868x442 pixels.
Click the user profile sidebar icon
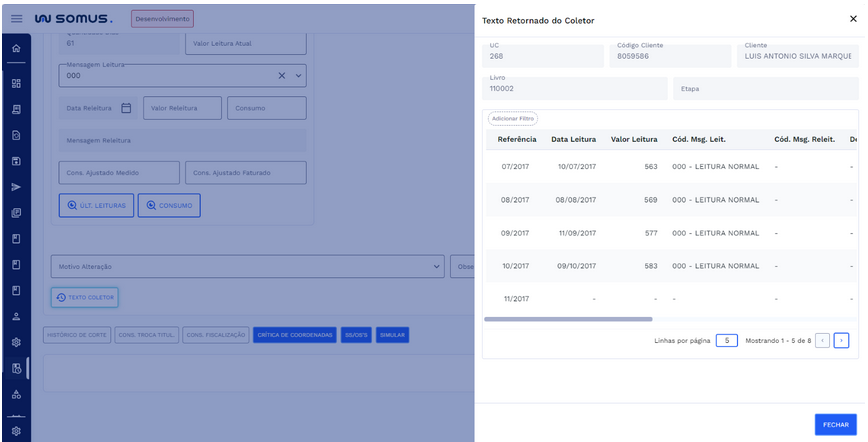pyautogui.click(x=15, y=316)
